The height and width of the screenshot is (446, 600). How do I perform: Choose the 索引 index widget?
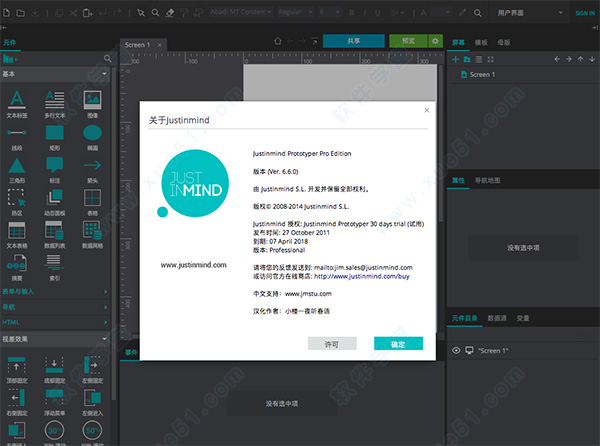tap(55, 268)
